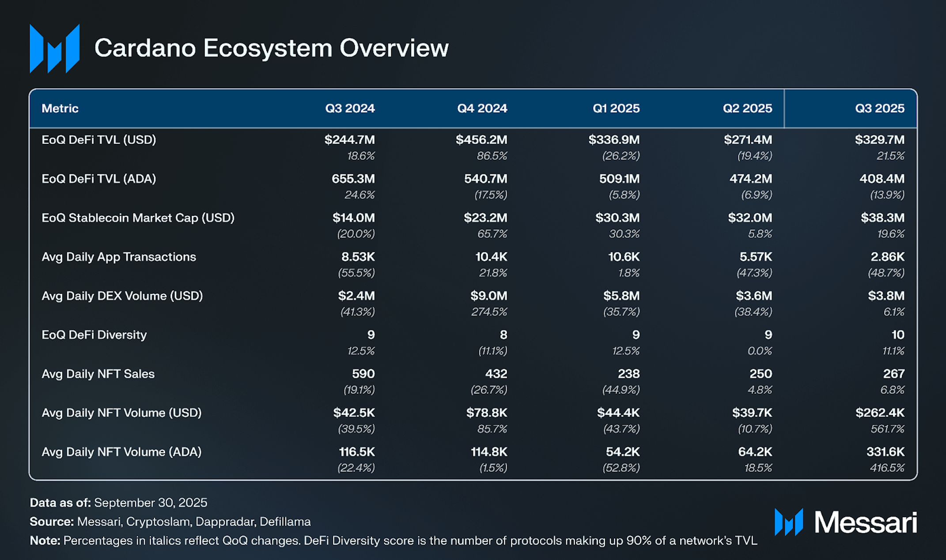Image resolution: width=946 pixels, height=560 pixels.
Task: Click the 561.7% QoQ change figure
Action: tap(887, 429)
